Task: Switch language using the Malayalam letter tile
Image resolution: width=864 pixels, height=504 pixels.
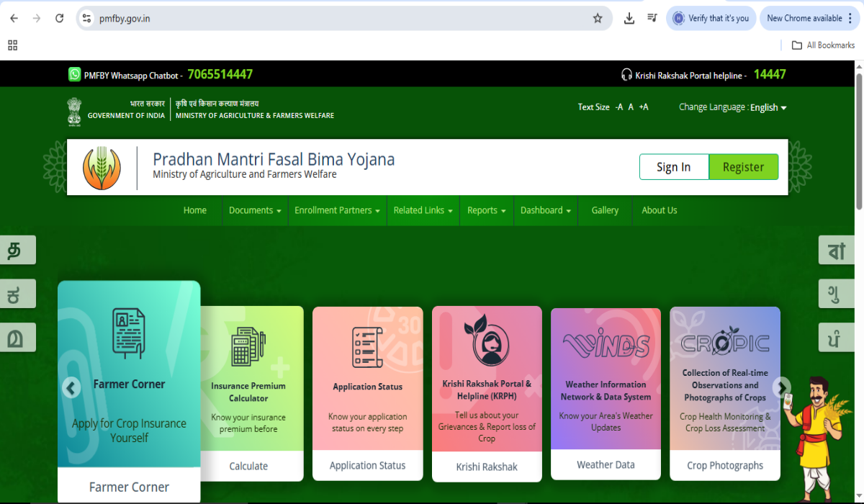Action: coord(18,338)
